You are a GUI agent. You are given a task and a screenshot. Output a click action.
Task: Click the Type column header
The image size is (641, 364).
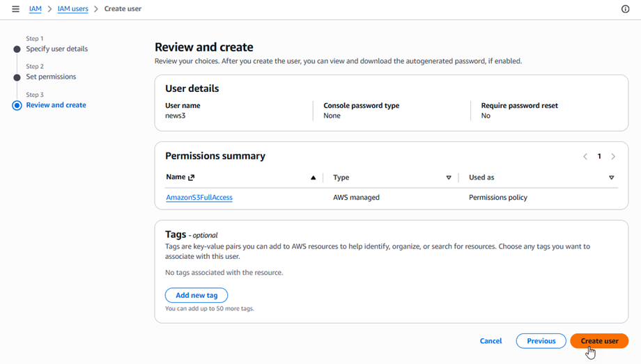coord(341,177)
